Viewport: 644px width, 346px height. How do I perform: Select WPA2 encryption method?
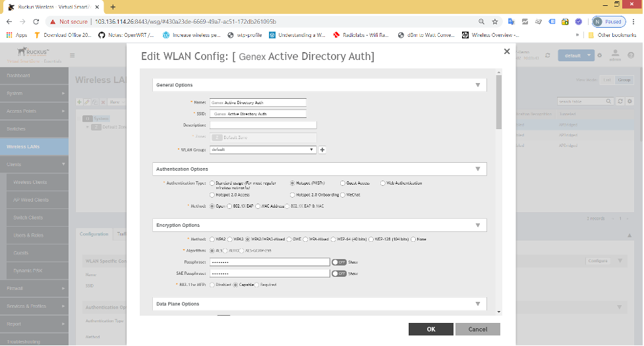pyautogui.click(x=212, y=239)
